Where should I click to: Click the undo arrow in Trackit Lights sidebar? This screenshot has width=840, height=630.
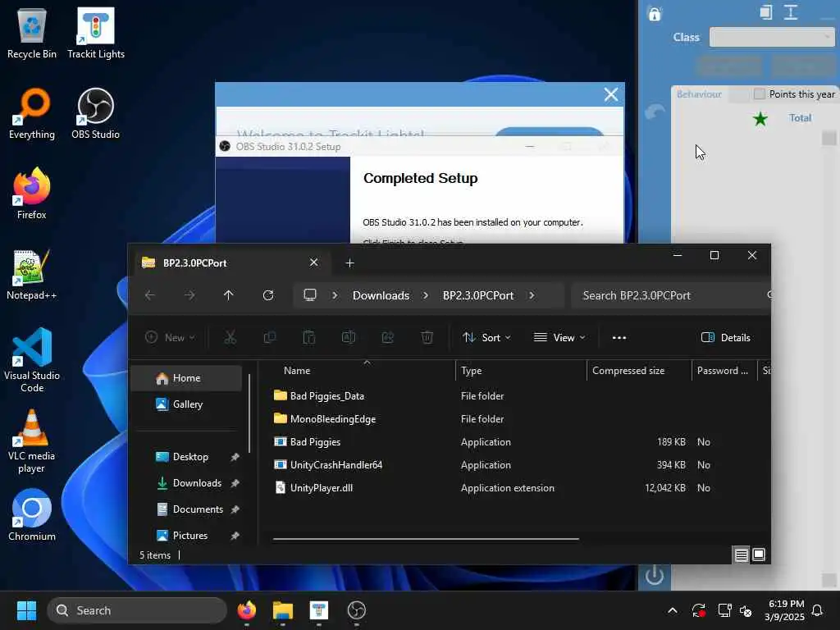[655, 112]
